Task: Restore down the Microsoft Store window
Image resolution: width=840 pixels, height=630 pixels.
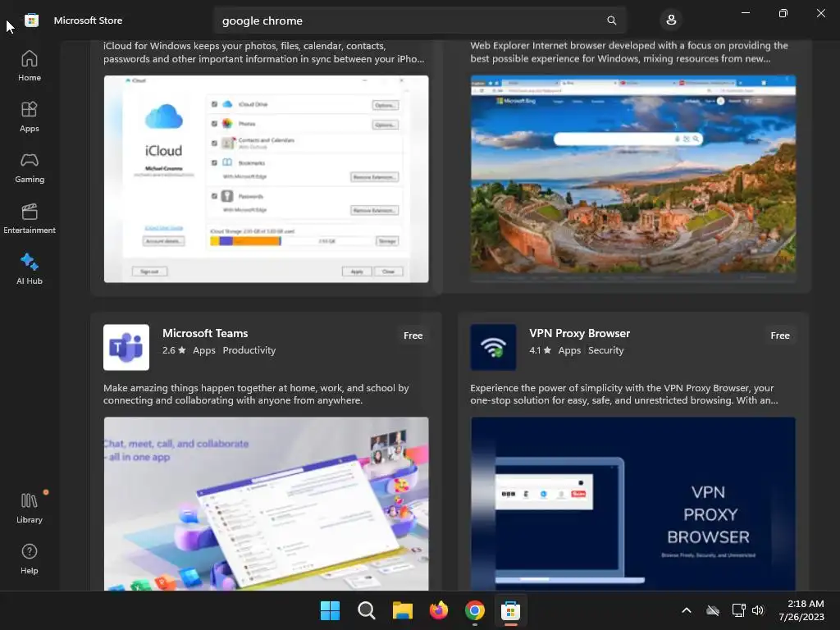Action: [783, 13]
